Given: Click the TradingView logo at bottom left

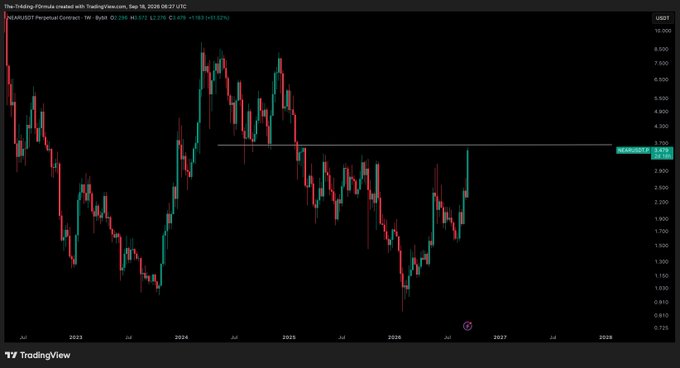Looking at the screenshot, I should click(38, 355).
